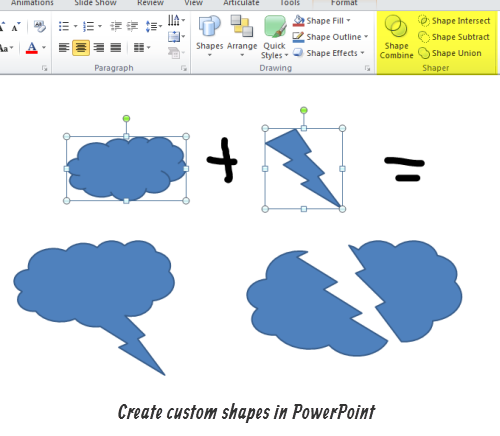This screenshot has height=436, width=500.
Task: Open the Tools tab
Action: (290, 3)
